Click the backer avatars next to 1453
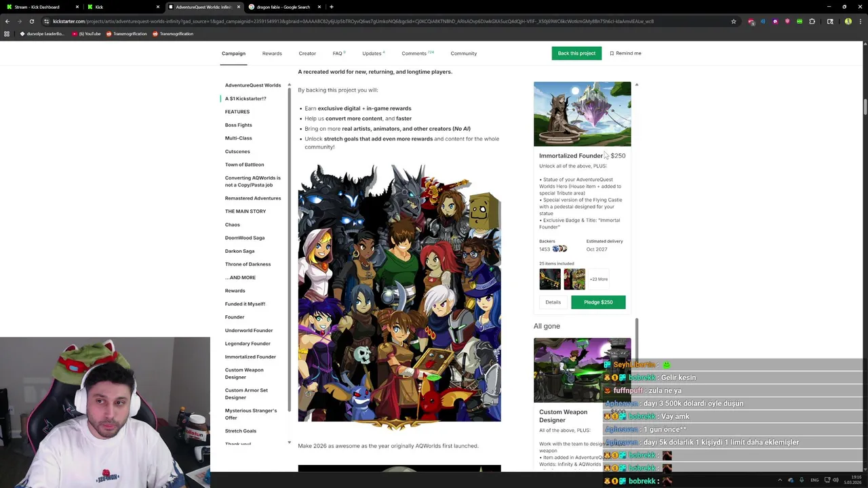The image size is (868, 488). (x=560, y=249)
